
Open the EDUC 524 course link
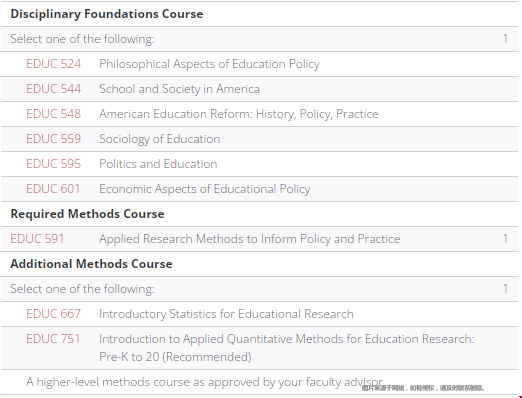coord(53,64)
